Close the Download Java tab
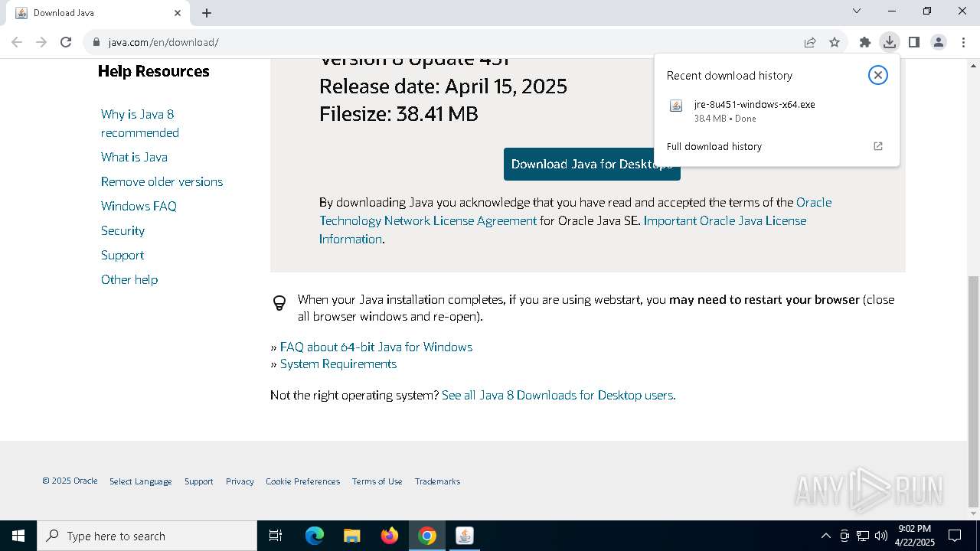Viewport: 980px width, 551px height. 178,12
